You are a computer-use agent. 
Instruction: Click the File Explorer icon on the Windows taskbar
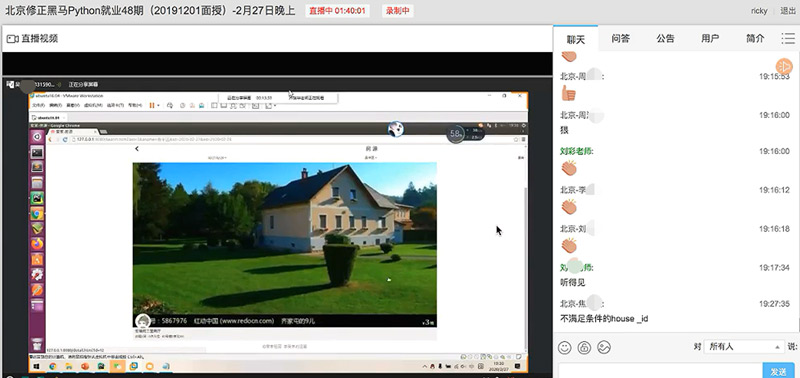coord(69,366)
